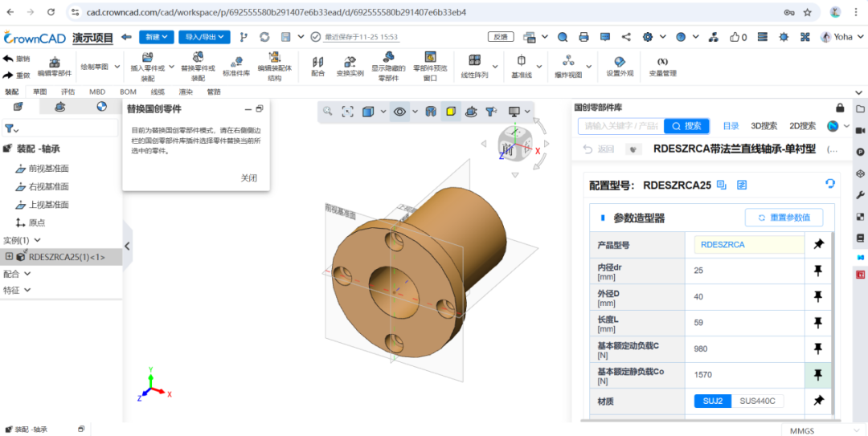
Task: Switch to the 管路 tab
Action: (214, 92)
